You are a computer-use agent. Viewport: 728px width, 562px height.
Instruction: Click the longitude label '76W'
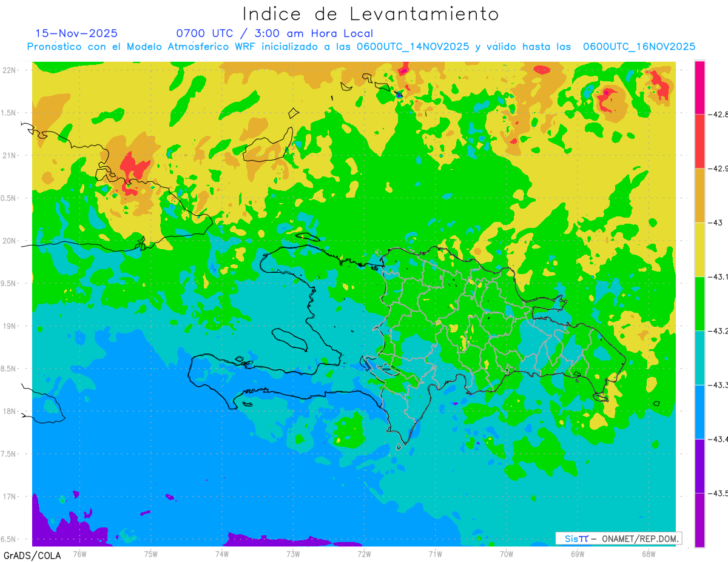pyautogui.click(x=79, y=554)
